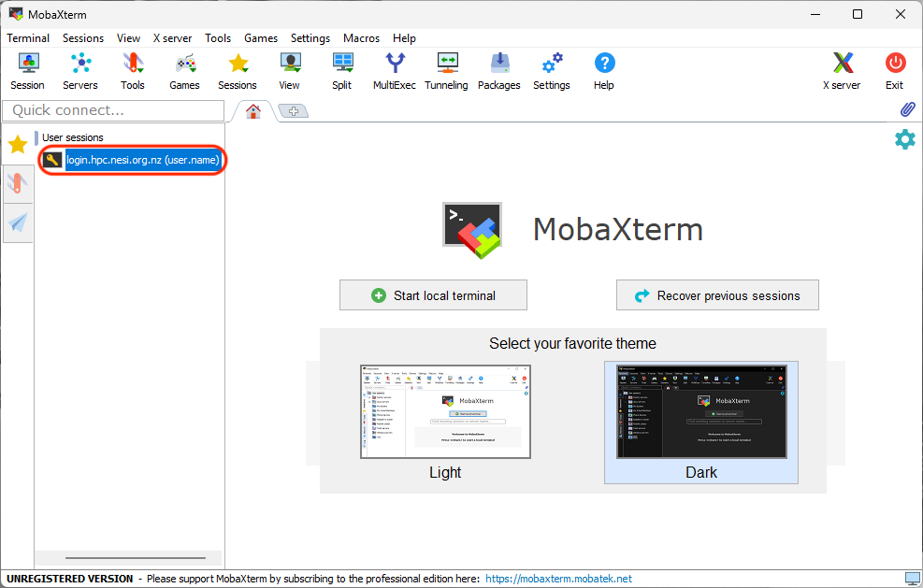Viewport: 923px width, 588px height.
Task: Click the monitor icon in status bar
Action: (913, 579)
